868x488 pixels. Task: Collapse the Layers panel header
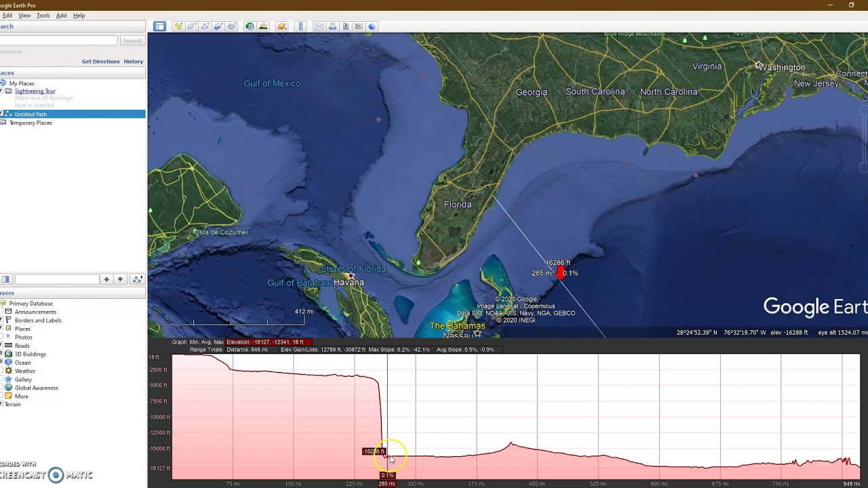[73, 293]
